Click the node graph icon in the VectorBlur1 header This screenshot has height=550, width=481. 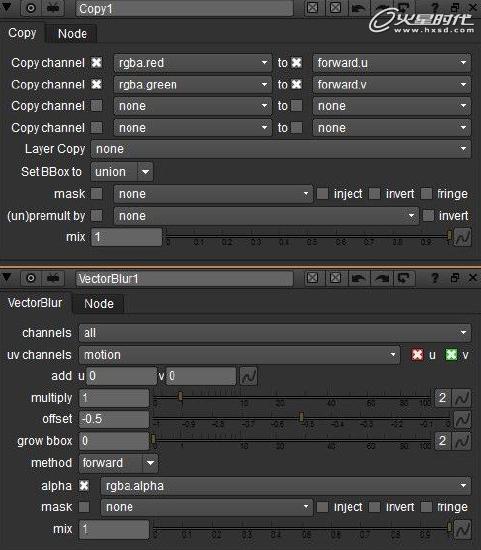click(x=53, y=279)
